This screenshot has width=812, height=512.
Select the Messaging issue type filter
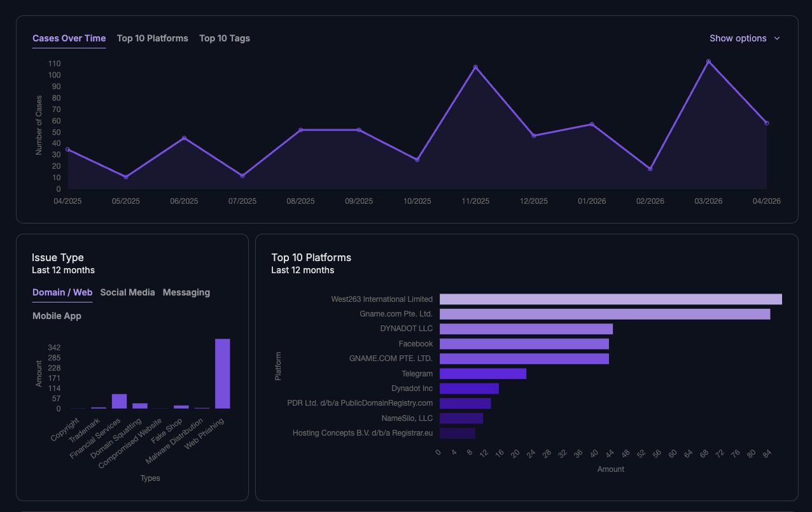[186, 292]
